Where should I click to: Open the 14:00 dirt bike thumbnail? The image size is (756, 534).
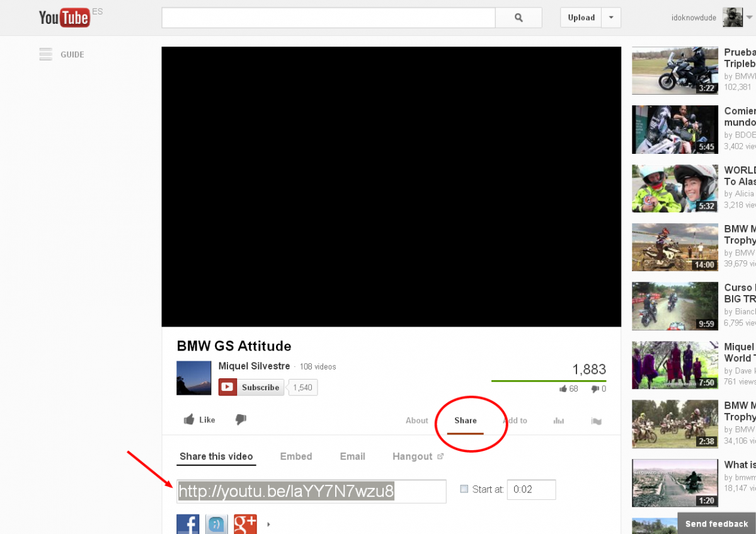coord(675,247)
